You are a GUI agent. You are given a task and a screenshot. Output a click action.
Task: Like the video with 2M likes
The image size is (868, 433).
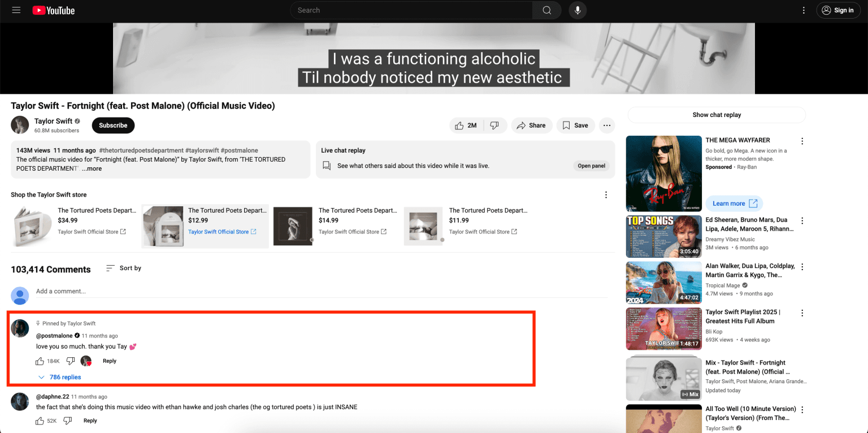tap(466, 125)
